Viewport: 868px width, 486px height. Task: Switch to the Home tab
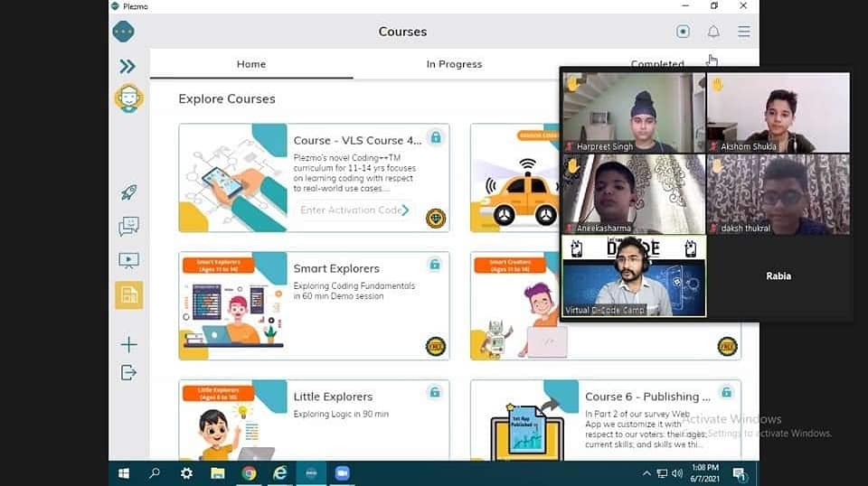[x=251, y=64]
